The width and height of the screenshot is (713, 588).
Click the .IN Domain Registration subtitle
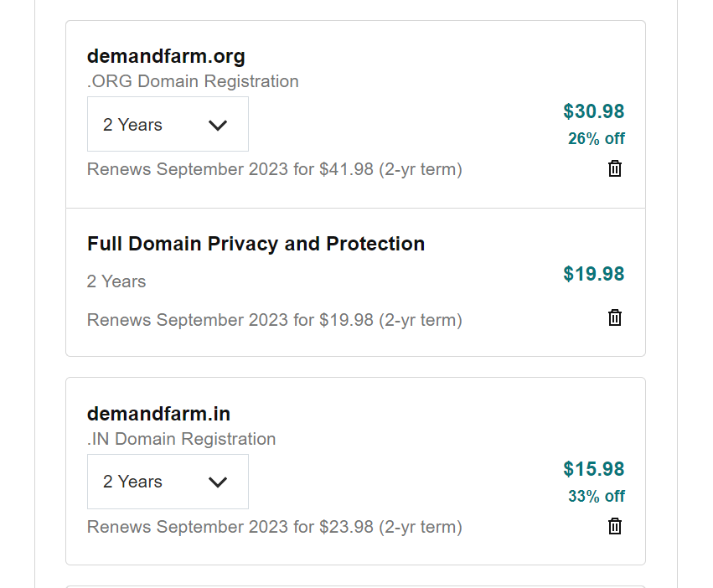pos(182,439)
